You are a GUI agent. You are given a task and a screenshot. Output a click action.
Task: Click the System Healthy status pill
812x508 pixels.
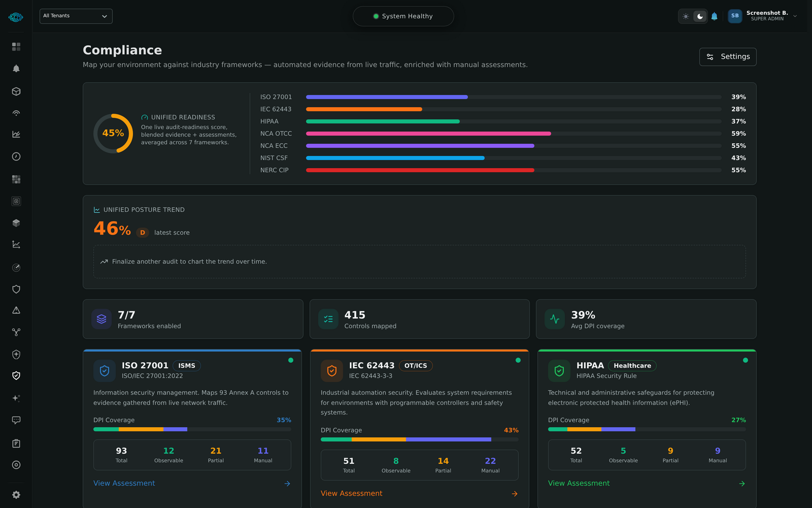point(403,16)
